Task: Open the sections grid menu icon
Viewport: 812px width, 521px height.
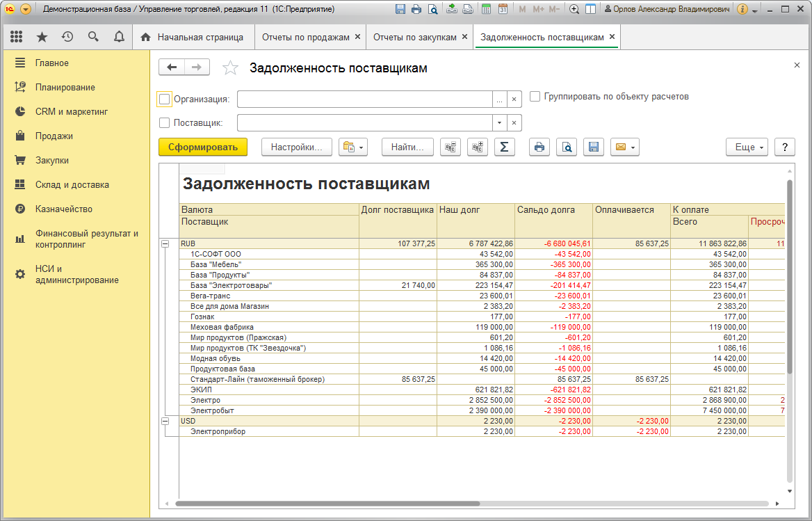Action: [17, 37]
